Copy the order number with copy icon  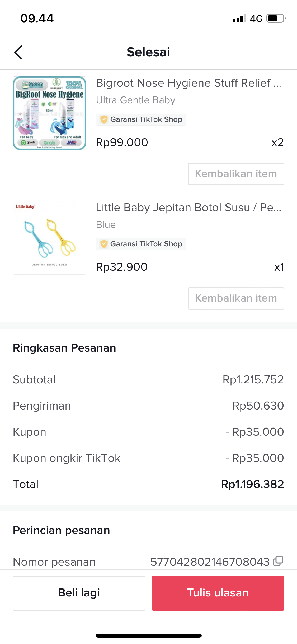tap(278, 561)
